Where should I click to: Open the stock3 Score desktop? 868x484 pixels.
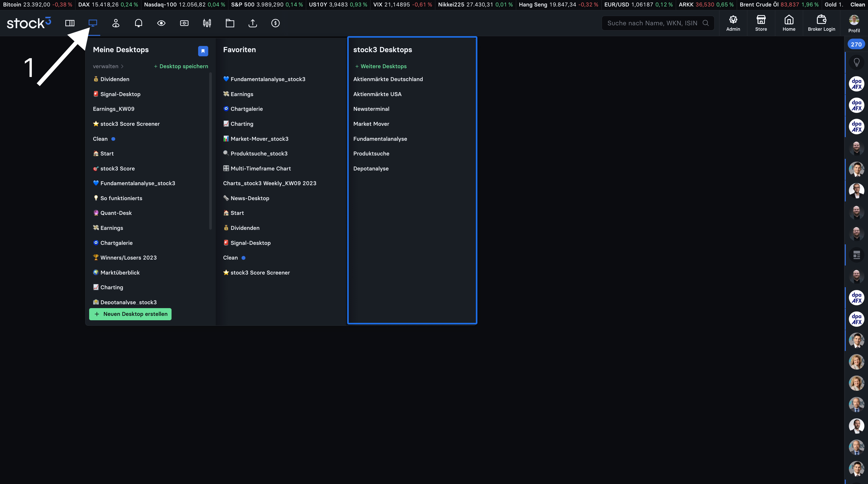(x=114, y=168)
